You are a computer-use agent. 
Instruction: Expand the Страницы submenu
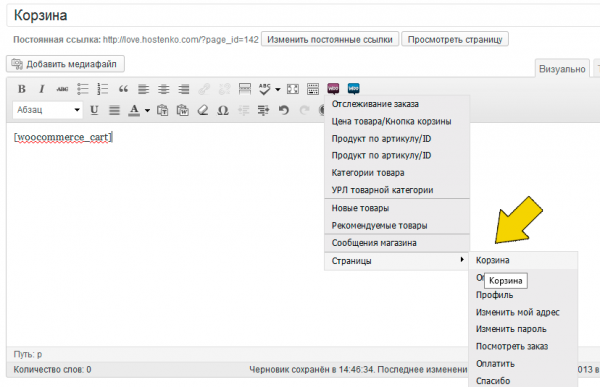(397, 261)
